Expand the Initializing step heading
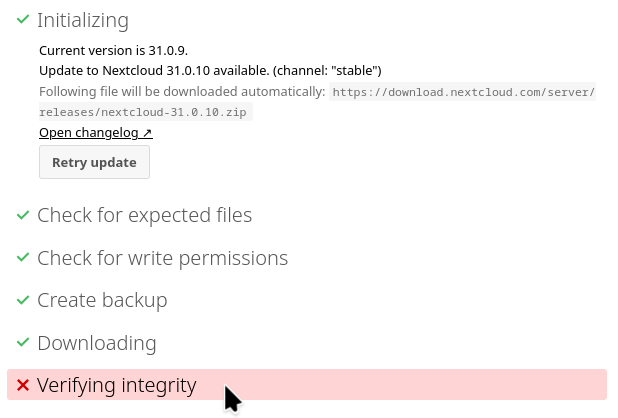Viewport: 618px width, 418px height. pyautogui.click(x=83, y=20)
